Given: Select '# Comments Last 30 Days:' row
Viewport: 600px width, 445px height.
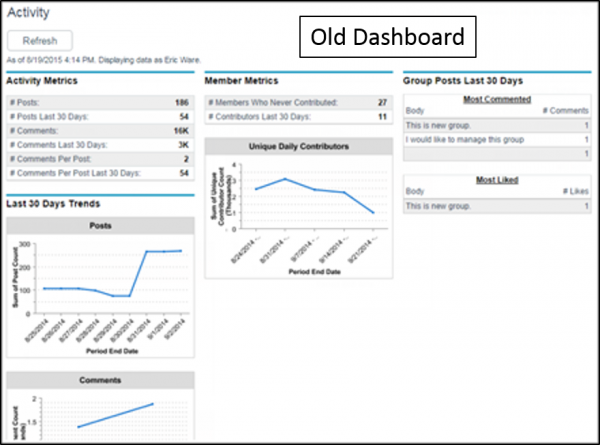Looking at the screenshot, I should click(100, 145).
